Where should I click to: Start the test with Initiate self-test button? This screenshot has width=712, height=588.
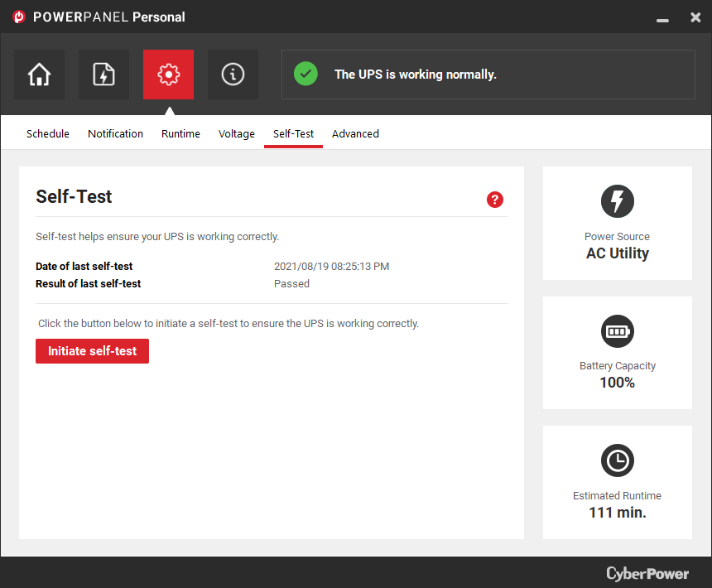tap(92, 351)
